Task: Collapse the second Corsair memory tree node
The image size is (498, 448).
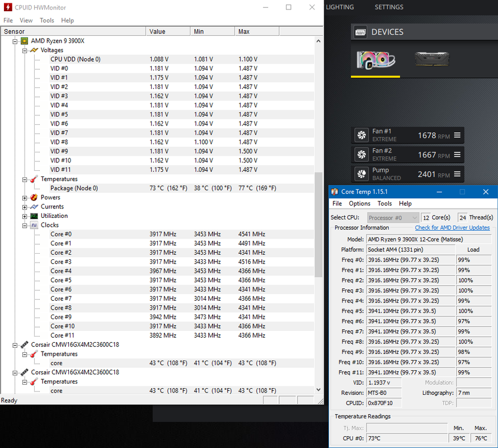Action: click(15, 373)
